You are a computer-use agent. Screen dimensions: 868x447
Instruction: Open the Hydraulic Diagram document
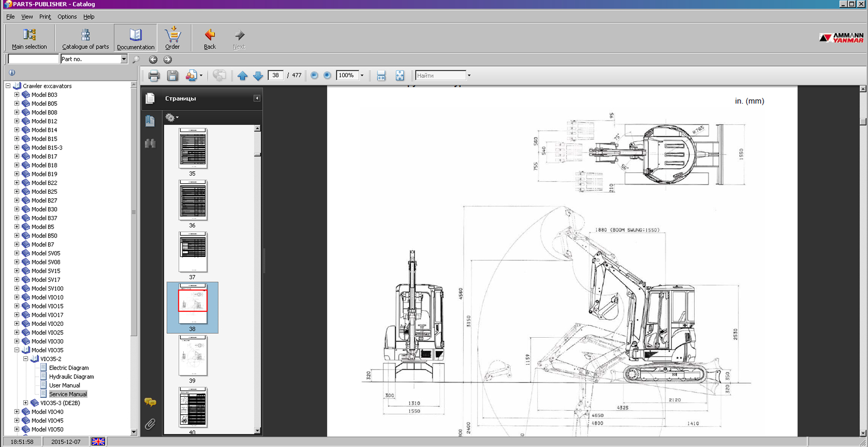[71, 376]
